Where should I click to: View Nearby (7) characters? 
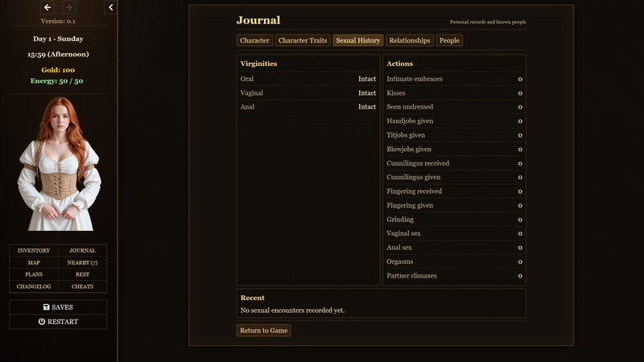tap(82, 263)
